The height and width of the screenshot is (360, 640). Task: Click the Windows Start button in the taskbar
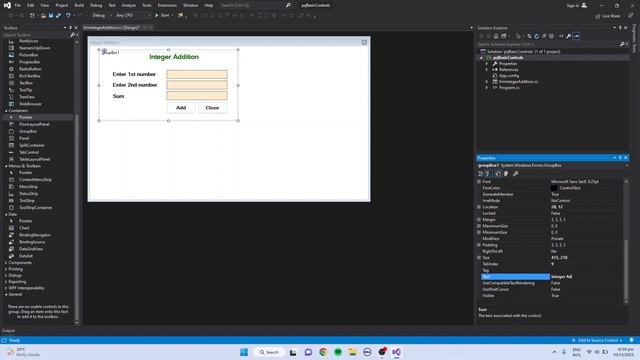(244, 352)
